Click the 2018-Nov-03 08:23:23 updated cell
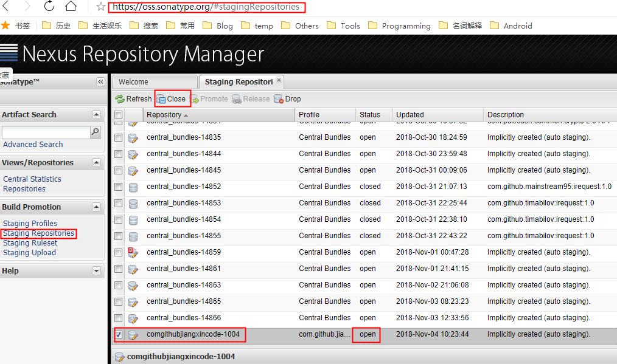The height and width of the screenshot is (364, 617). tap(433, 301)
